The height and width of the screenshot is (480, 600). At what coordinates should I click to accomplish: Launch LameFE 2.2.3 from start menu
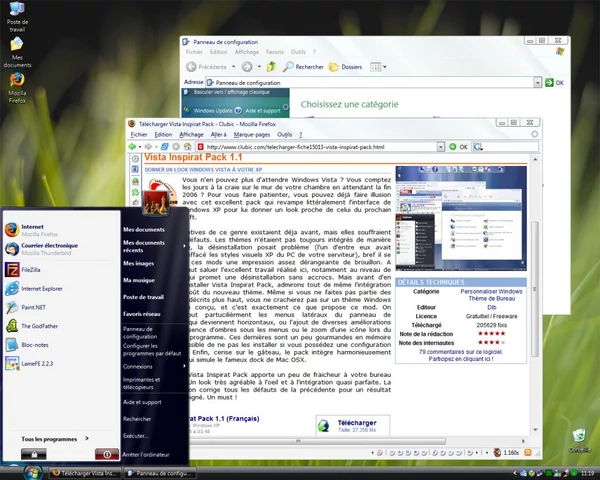tap(61, 363)
